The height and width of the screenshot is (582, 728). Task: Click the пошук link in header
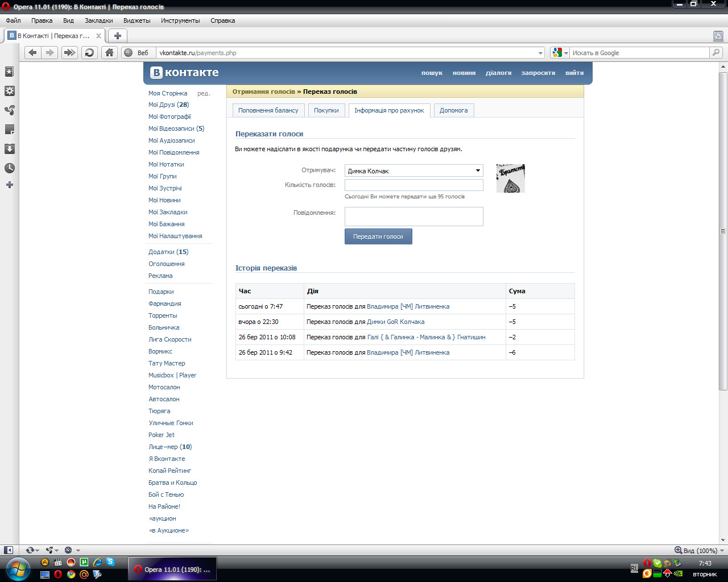[432, 73]
